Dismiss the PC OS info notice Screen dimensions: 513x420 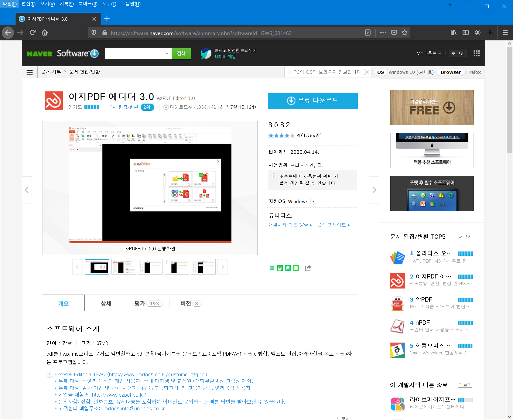click(367, 72)
